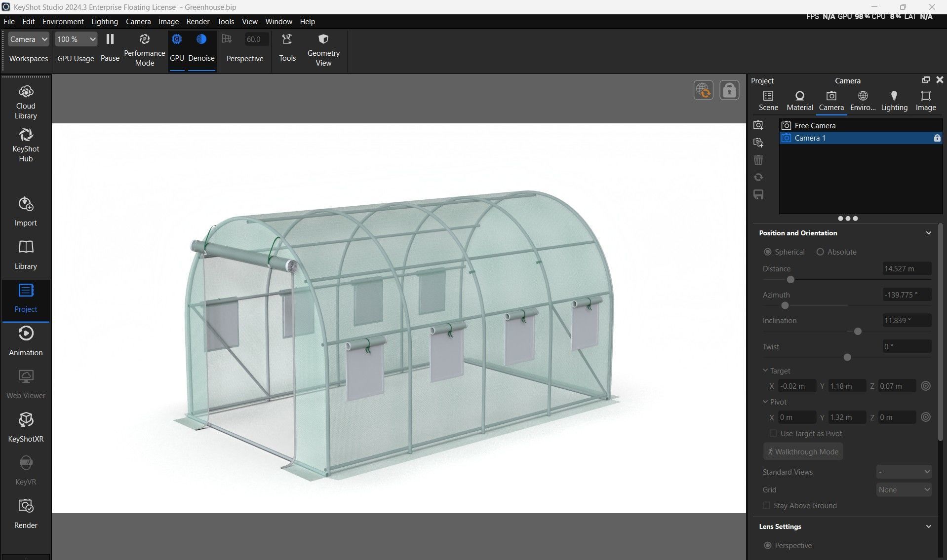Click the Twist slider handle

point(847,357)
